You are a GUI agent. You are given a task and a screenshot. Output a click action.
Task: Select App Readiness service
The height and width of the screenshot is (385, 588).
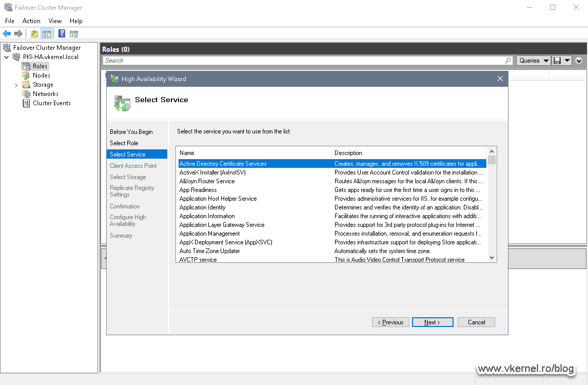pos(332,190)
